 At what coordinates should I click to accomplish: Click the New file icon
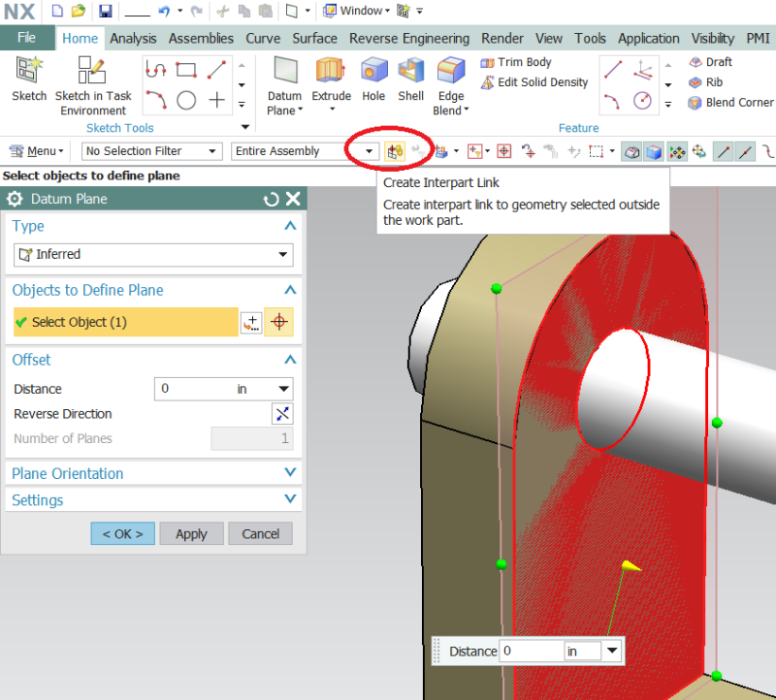pyautogui.click(x=57, y=11)
